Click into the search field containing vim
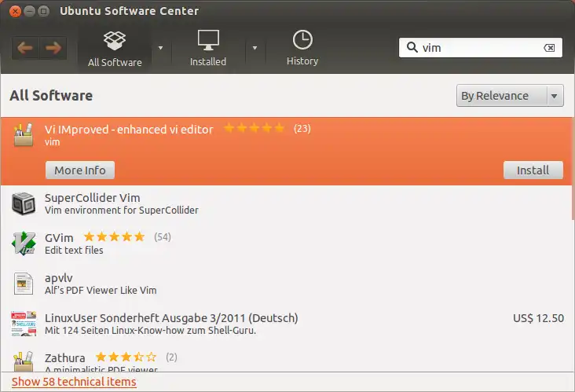The height and width of the screenshot is (392, 575). 481,48
